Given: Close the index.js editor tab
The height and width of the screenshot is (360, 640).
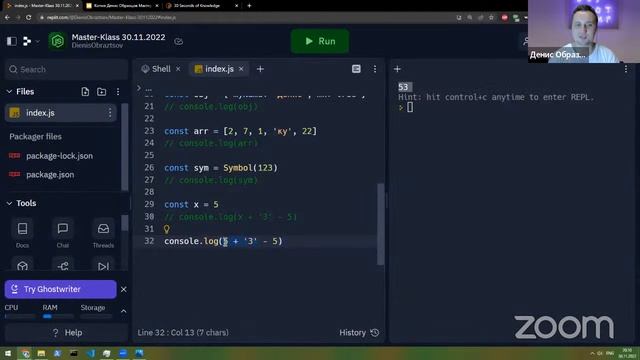Looking at the screenshot, I should tap(241, 69).
